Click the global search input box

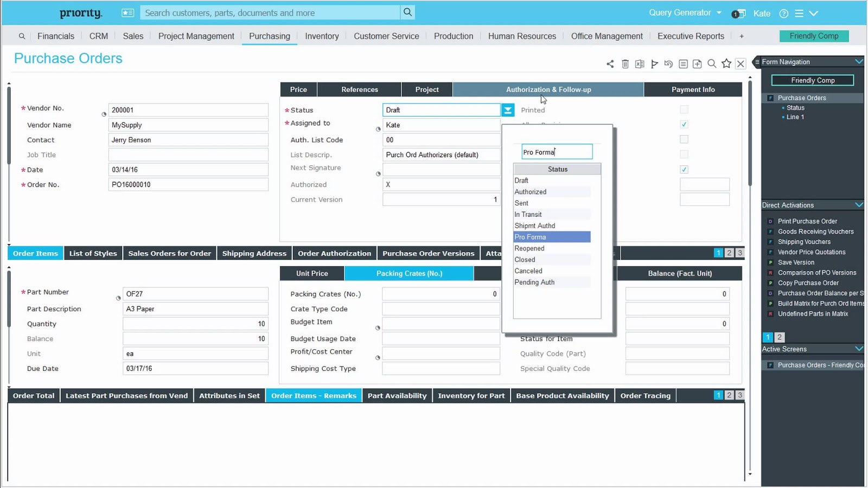tap(270, 12)
